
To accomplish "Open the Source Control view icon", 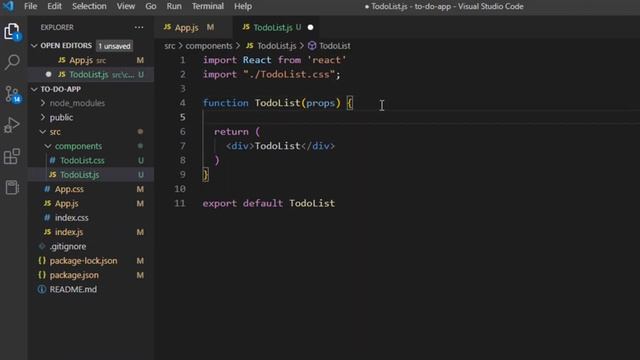I will click(12, 94).
